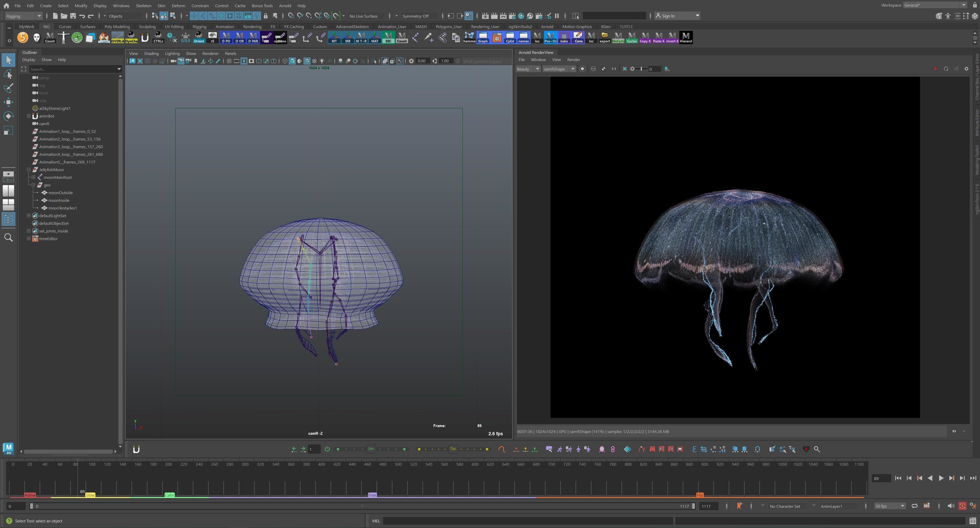Image resolution: width=980 pixels, height=528 pixels.
Task: Toggle the viewport grid display
Action: (229, 61)
